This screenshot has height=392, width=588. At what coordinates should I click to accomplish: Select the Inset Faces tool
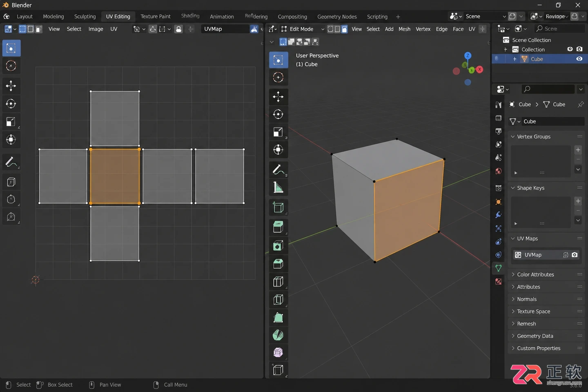tap(278, 245)
